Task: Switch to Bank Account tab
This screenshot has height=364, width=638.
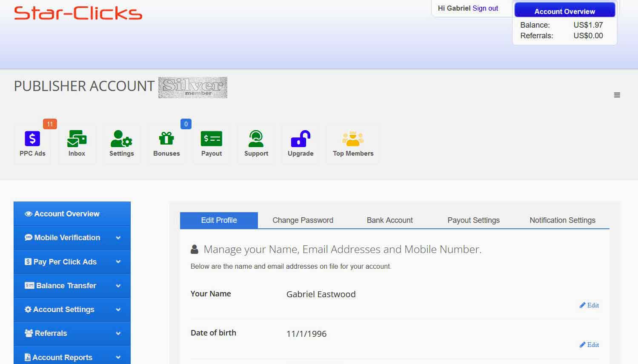Action: [x=390, y=220]
